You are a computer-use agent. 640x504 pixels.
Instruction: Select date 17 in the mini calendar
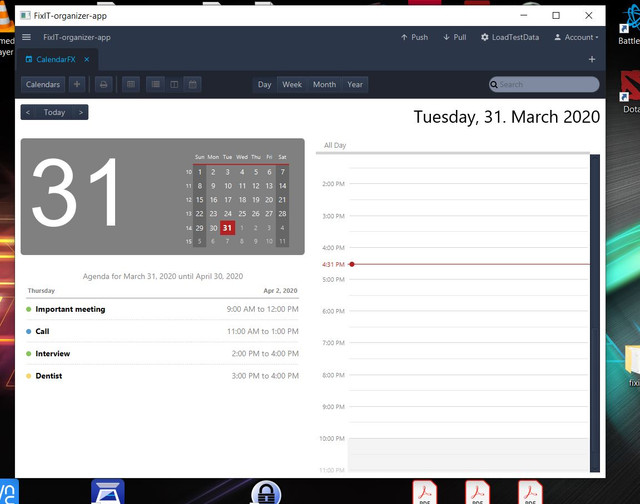(x=228, y=200)
